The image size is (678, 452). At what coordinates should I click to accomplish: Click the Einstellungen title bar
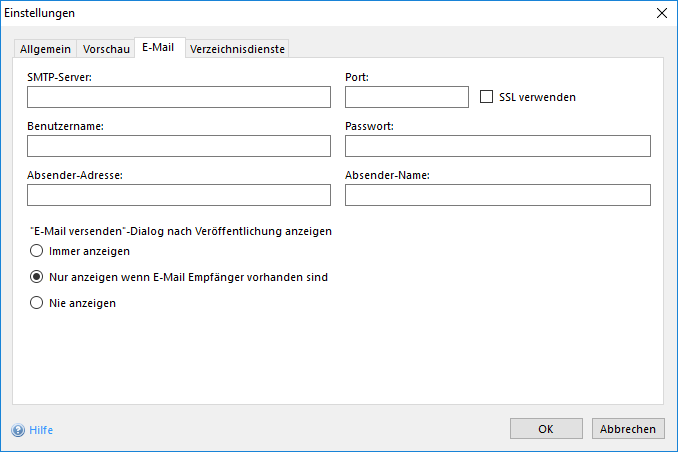300,13
